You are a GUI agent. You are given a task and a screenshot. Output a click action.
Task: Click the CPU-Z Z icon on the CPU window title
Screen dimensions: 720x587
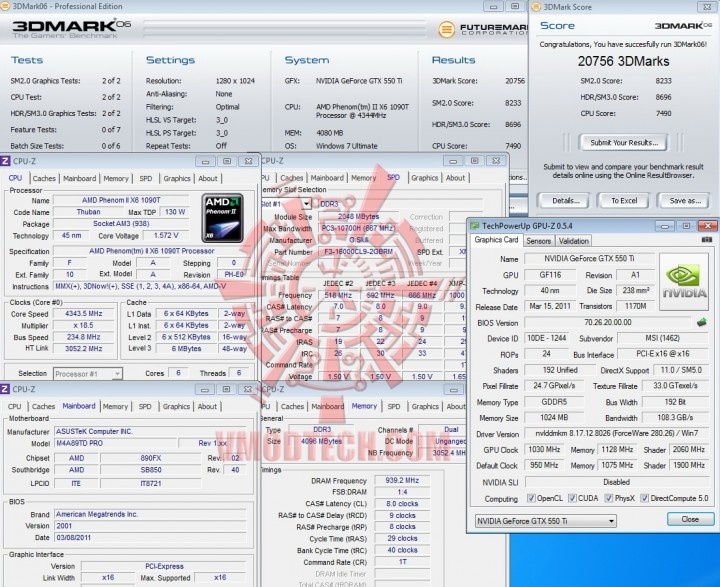pos(5,161)
